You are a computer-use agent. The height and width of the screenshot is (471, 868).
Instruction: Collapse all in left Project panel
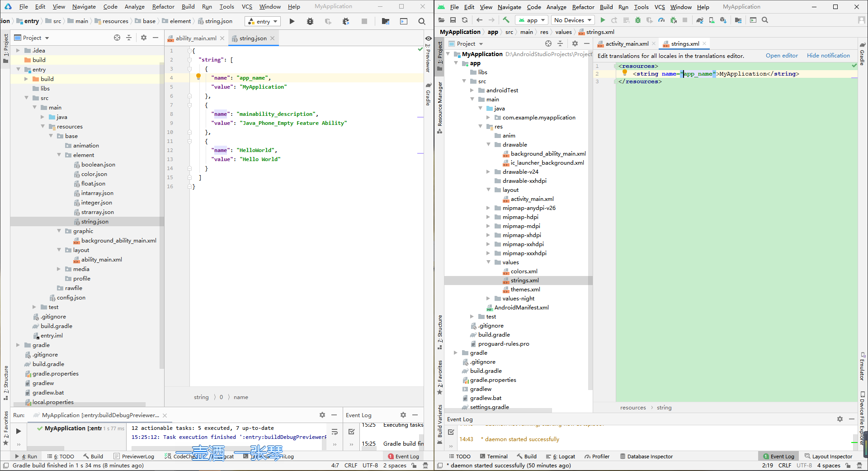[x=129, y=38]
